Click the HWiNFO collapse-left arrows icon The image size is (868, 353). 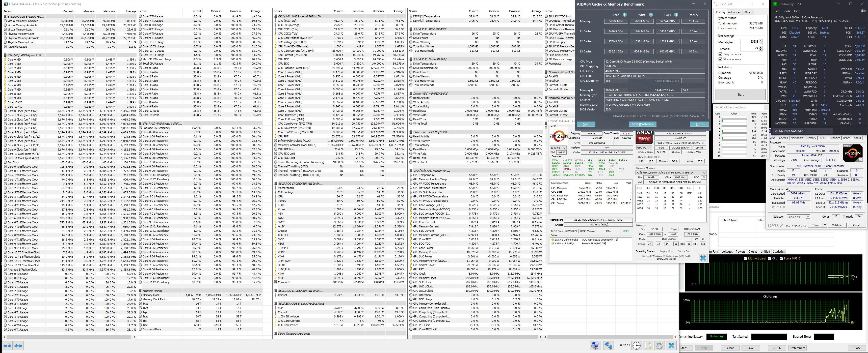click(x=7, y=346)
